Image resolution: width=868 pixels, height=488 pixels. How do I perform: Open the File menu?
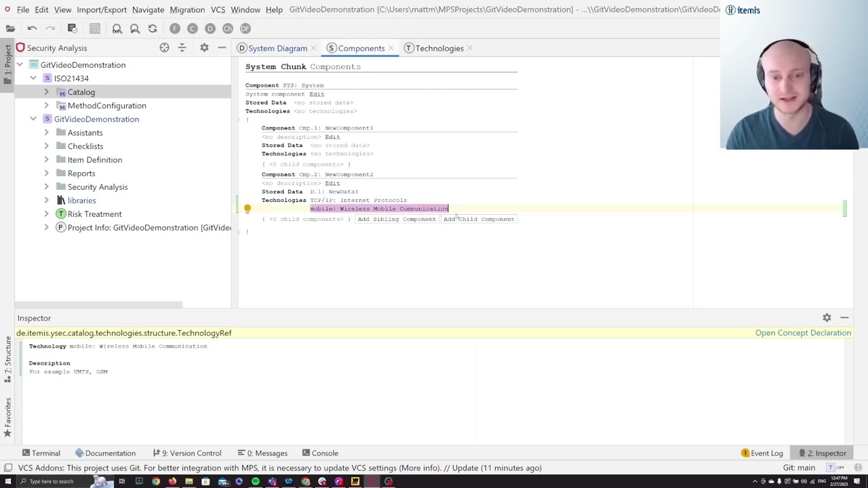(x=22, y=10)
